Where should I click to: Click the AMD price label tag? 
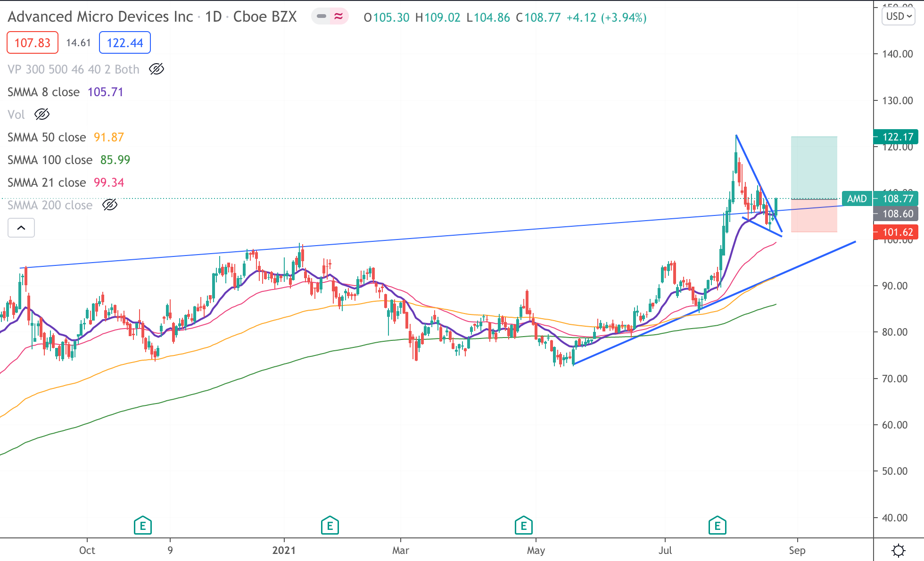pyautogui.click(x=857, y=198)
